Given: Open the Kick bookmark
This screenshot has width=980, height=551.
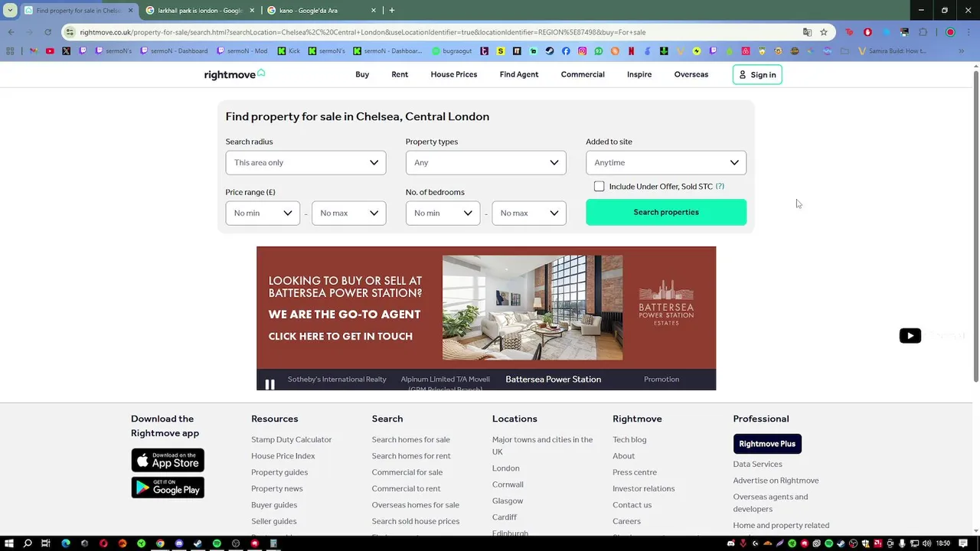Looking at the screenshot, I should point(289,51).
